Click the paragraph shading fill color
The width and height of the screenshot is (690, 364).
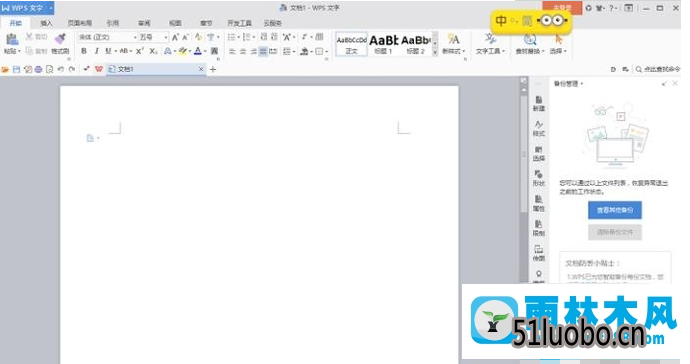[x=304, y=51]
